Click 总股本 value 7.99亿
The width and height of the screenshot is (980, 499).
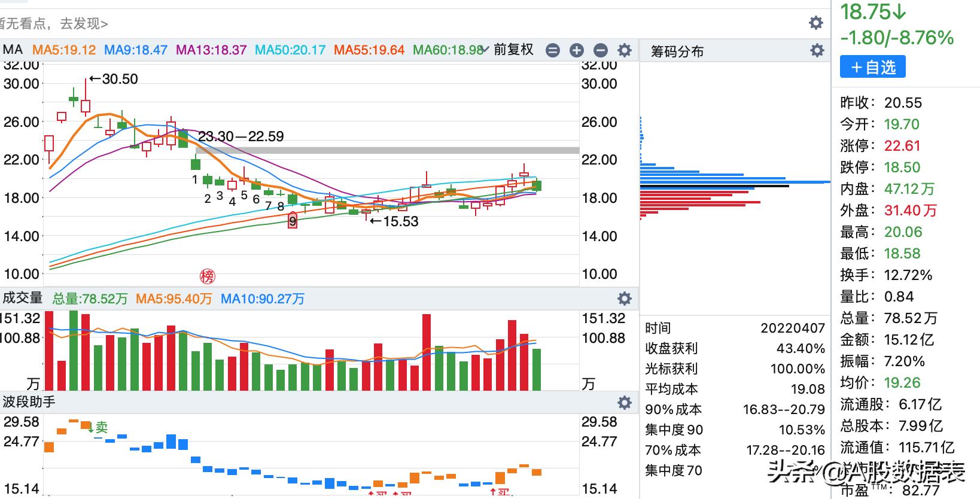[x=921, y=426]
